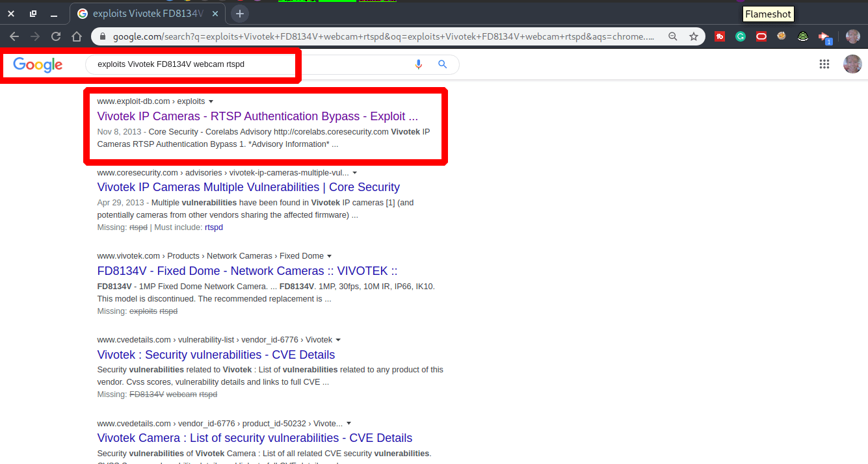Open the Google account avatar
Viewport: 868px width, 464px height.
tap(852, 64)
